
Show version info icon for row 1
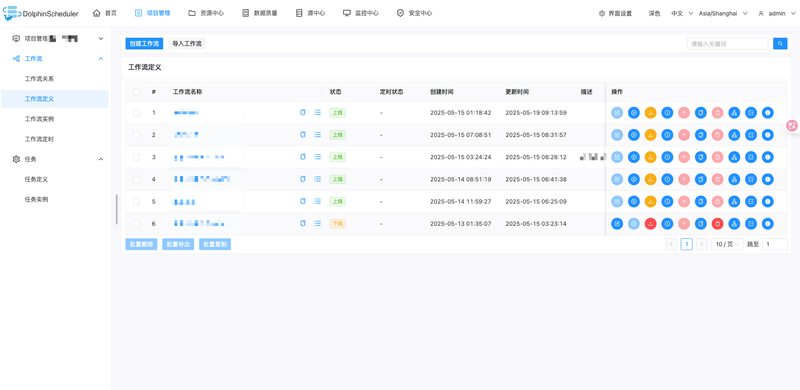768,112
